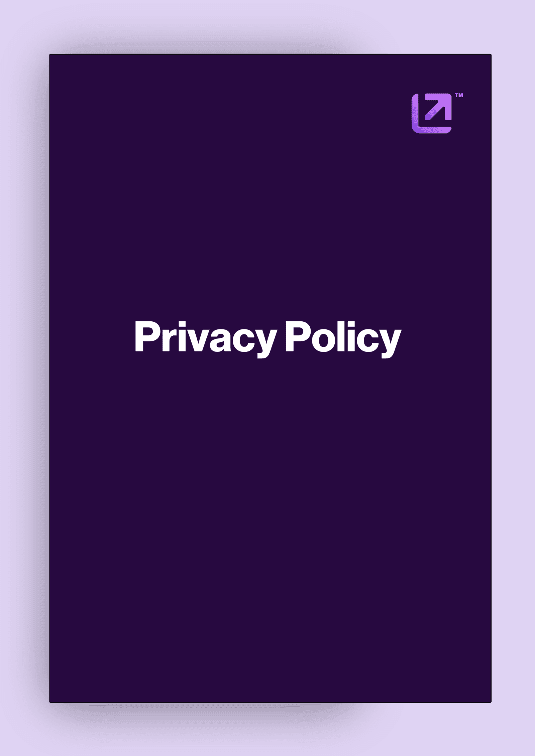Click the dark purple cover page thumbnail
Image resolution: width=535 pixels, height=756 pixels.
tap(270, 378)
